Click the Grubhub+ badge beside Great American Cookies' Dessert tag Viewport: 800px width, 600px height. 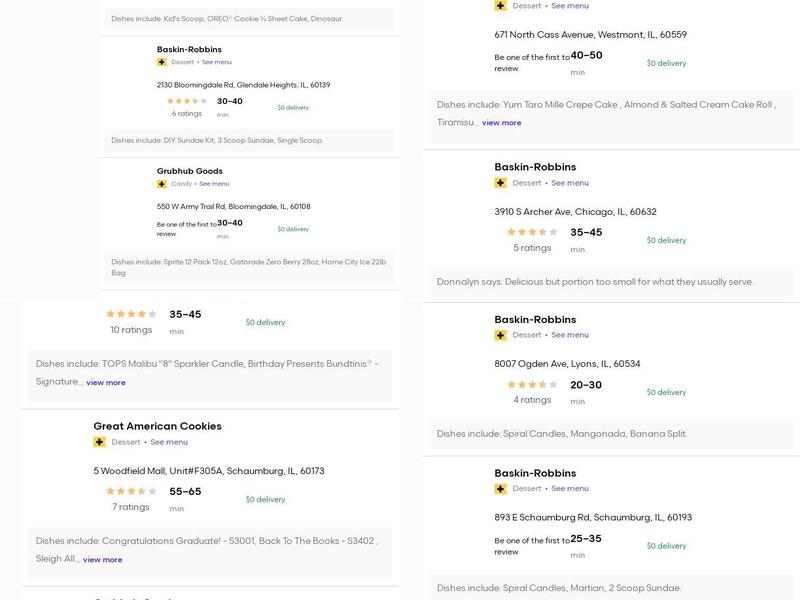(x=99, y=442)
